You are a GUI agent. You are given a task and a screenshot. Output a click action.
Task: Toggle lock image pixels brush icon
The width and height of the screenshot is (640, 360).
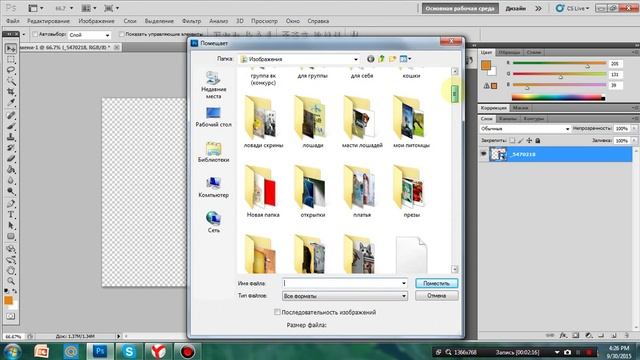(x=520, y=140)
